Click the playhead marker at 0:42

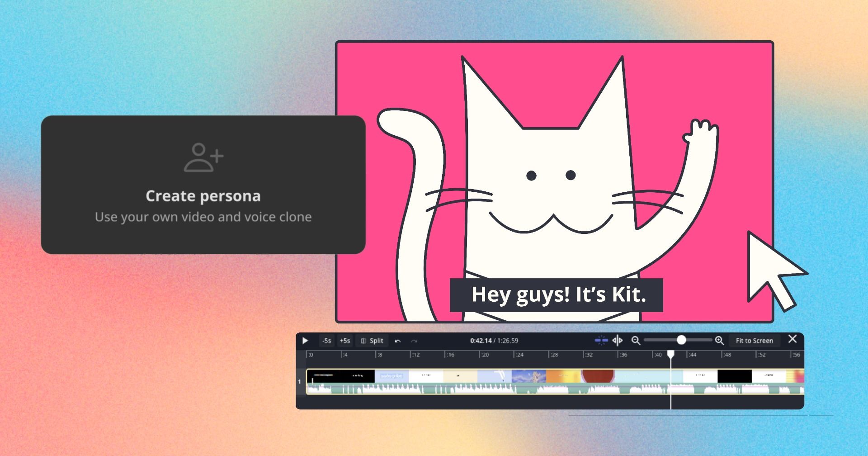(671, 354)
